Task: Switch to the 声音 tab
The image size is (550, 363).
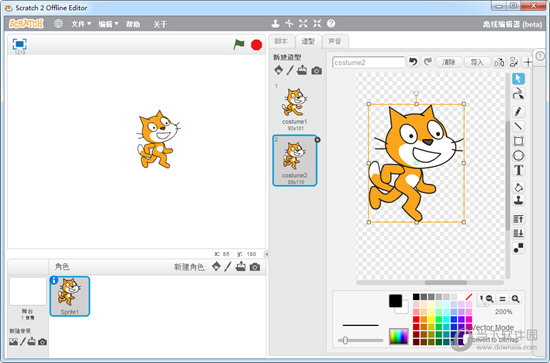Action: (335, 41)
